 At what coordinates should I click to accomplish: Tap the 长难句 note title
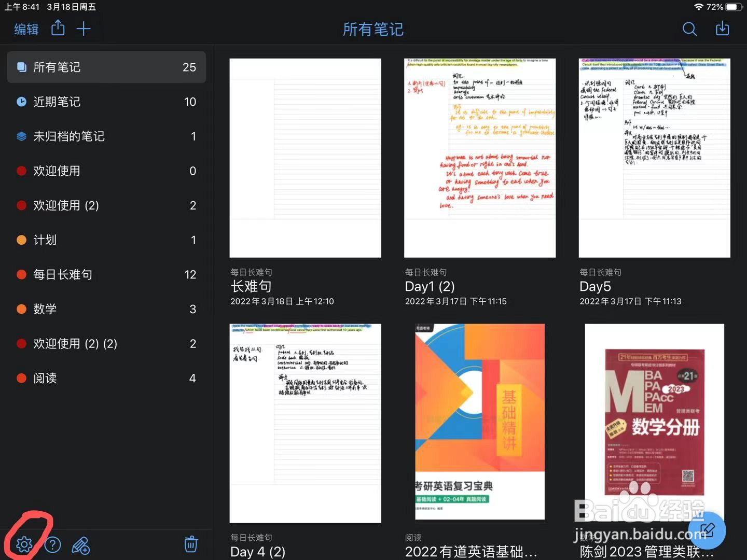[x=251, y=286]
